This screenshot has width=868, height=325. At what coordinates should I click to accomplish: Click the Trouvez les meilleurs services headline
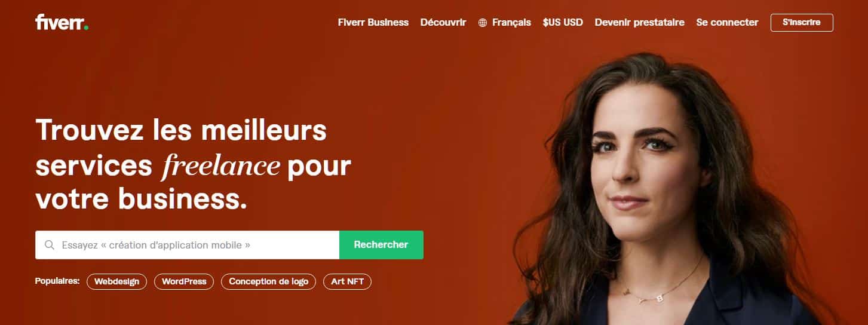pyautogui.click(x=193, y=164)
